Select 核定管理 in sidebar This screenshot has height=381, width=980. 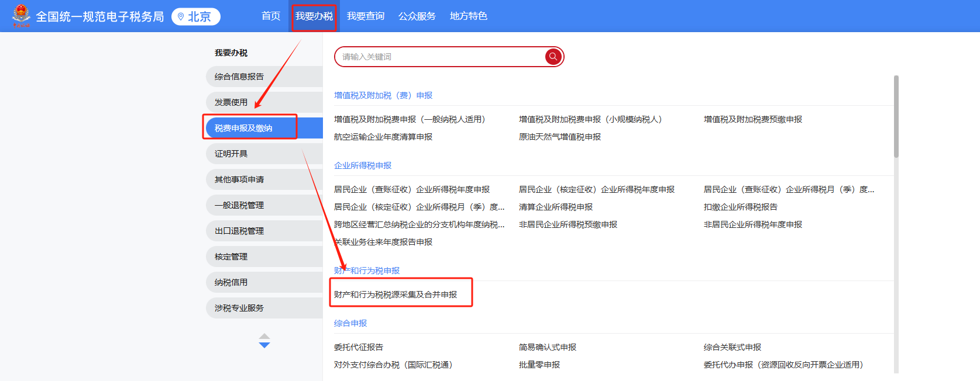click(264, 257)
